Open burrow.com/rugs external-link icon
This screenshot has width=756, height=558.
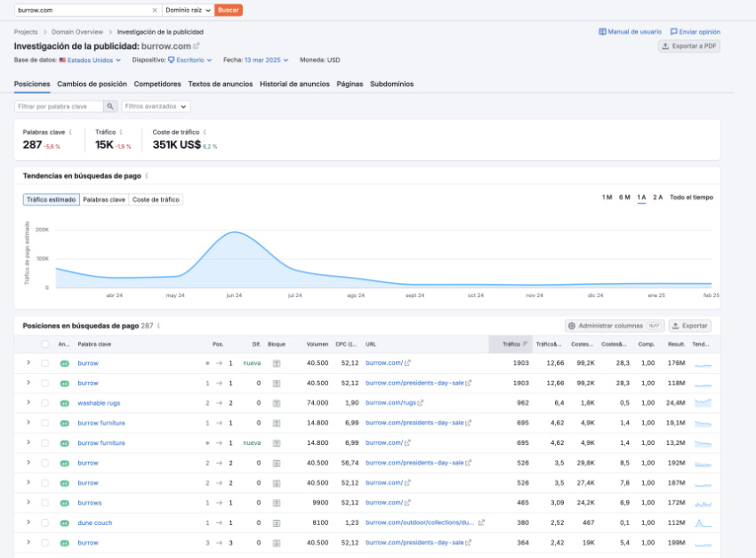click(x=421, y=403)
